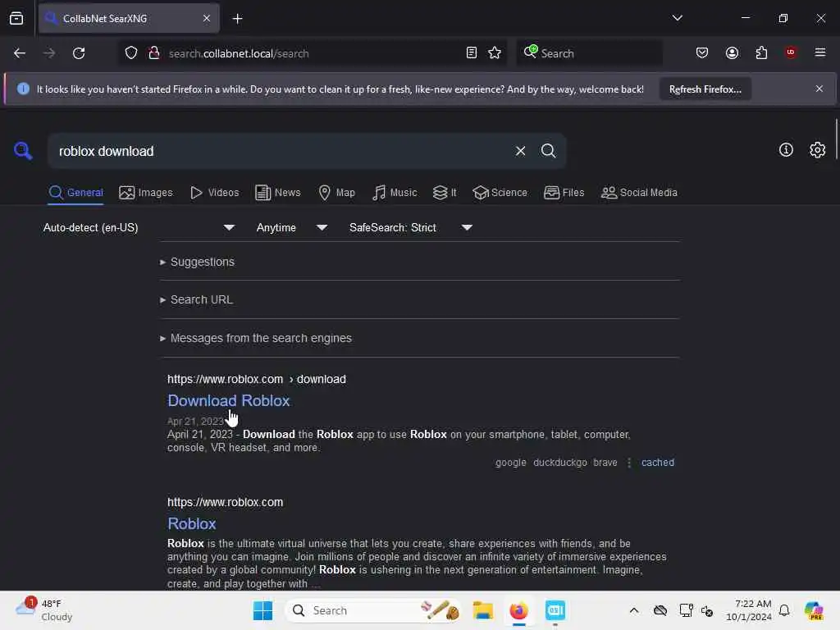
Task: Open the Anytime time range dropdown
Action: 292,228
